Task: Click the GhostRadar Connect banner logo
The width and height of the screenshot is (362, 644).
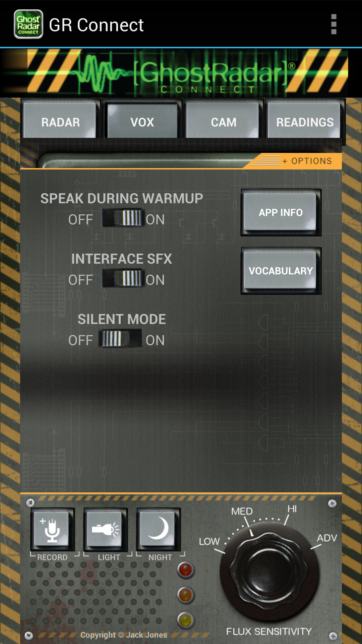Action: (188, 72)
